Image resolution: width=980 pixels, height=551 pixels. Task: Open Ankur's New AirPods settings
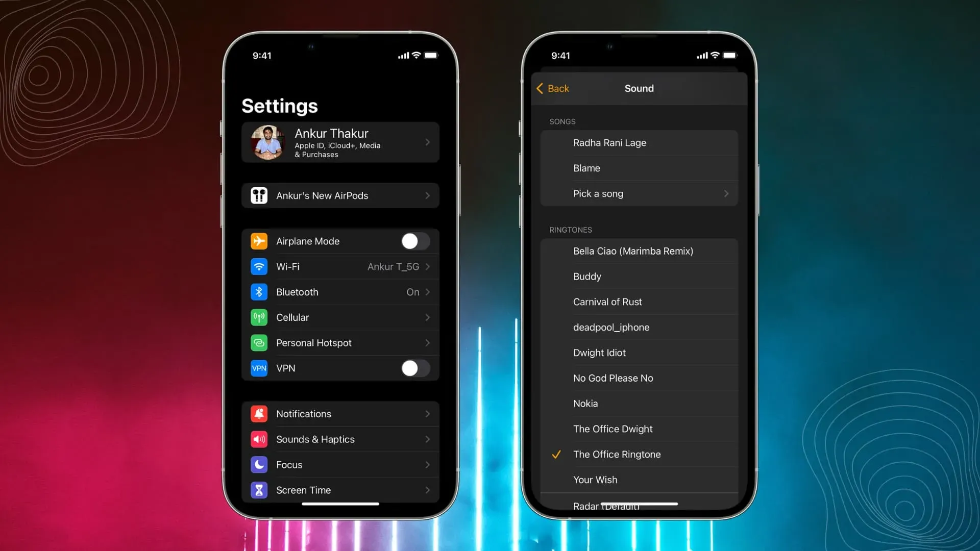pos(340,195)
